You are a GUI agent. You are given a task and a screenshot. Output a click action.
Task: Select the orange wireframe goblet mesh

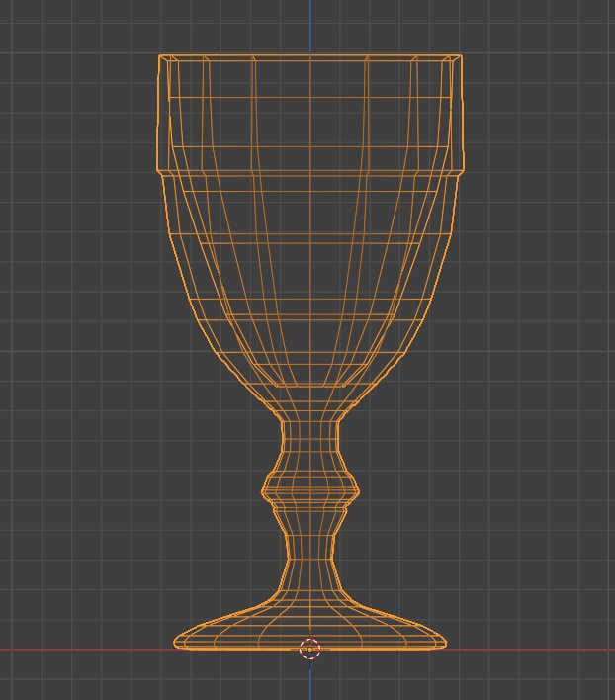[x=310, y=352]
